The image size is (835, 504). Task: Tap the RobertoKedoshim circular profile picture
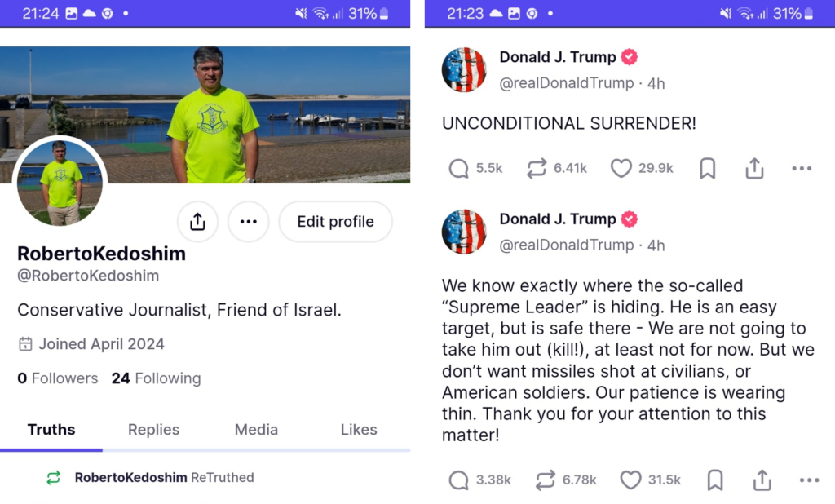(60, 182)
